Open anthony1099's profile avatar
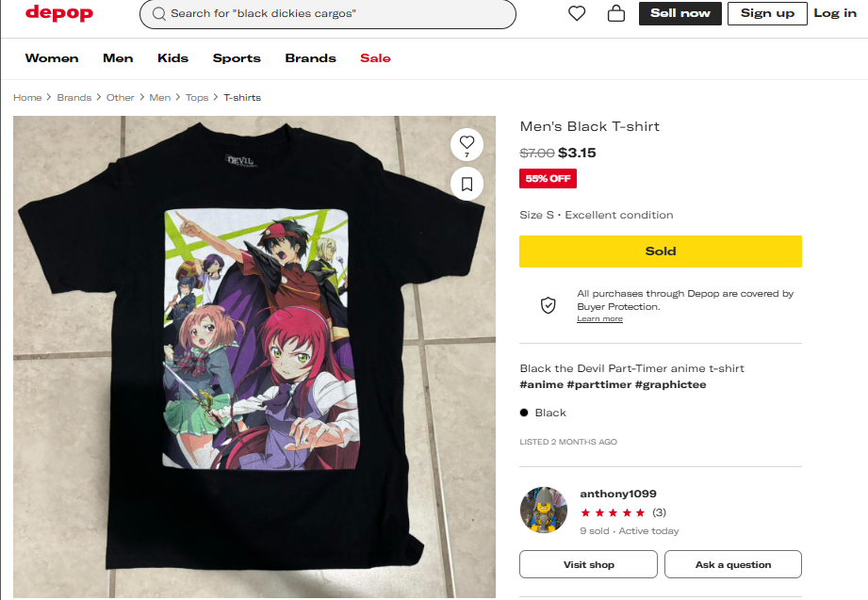The height and width of the screenshot is (600, 868). (x=544, y=511)
